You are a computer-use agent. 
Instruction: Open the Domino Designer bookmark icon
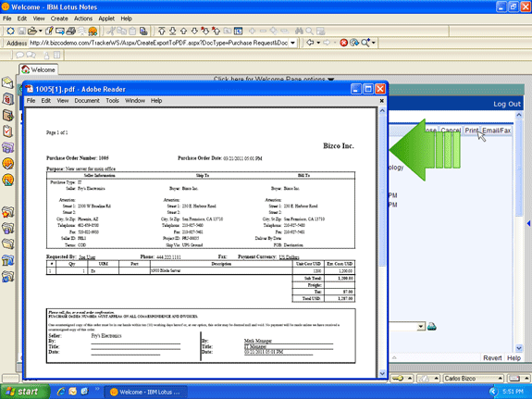pyautogui.click(x=7, y=180)
